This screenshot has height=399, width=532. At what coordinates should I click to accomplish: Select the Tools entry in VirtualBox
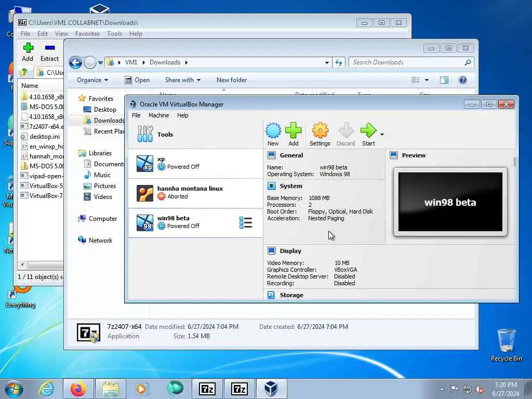(195, 135)
